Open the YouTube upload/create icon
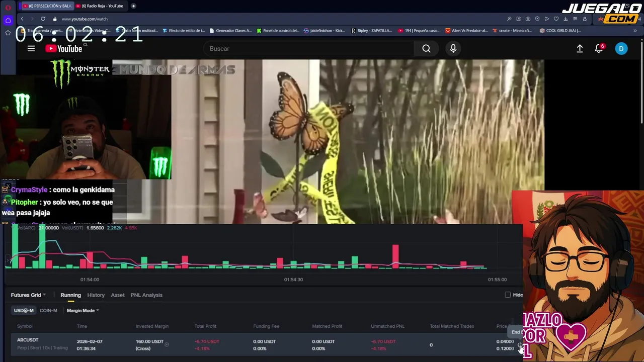 pyautogui.click(x=580, y=49)
